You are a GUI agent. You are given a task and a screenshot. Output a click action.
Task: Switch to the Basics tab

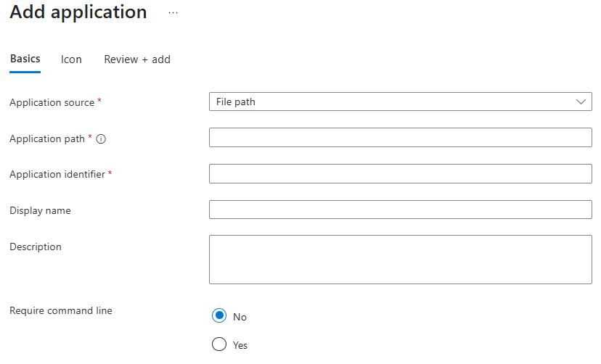pos(25,59)
